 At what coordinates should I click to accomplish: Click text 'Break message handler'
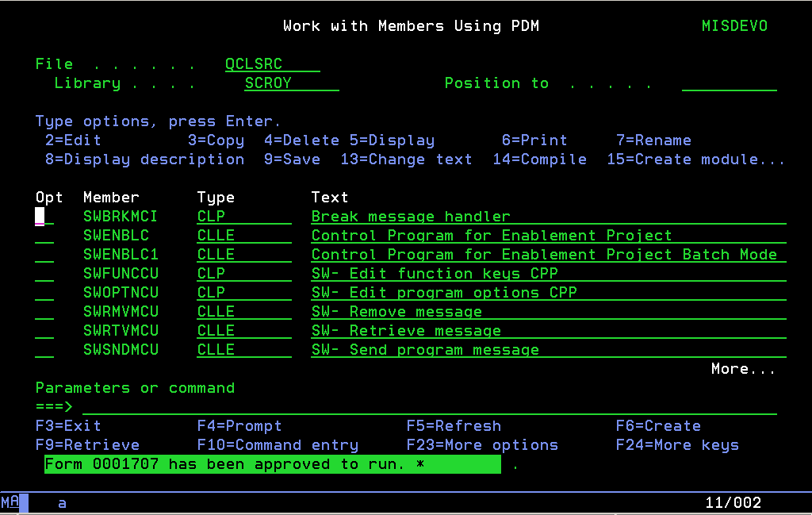411,217
